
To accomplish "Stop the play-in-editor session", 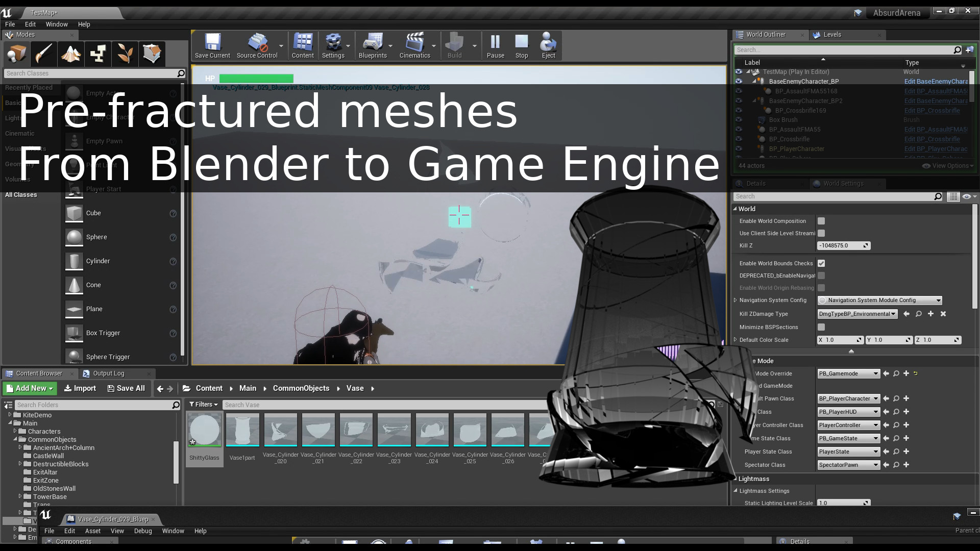I will click(522, 45).
